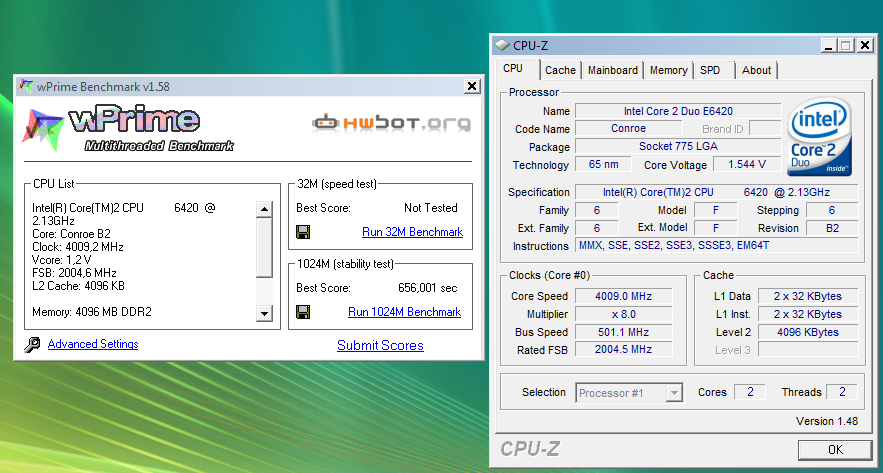The width and height of the screenshot is (883, 473).
Task: Click the Level 2 cache value '4096 KBytes'
Action: coord(808,332)
